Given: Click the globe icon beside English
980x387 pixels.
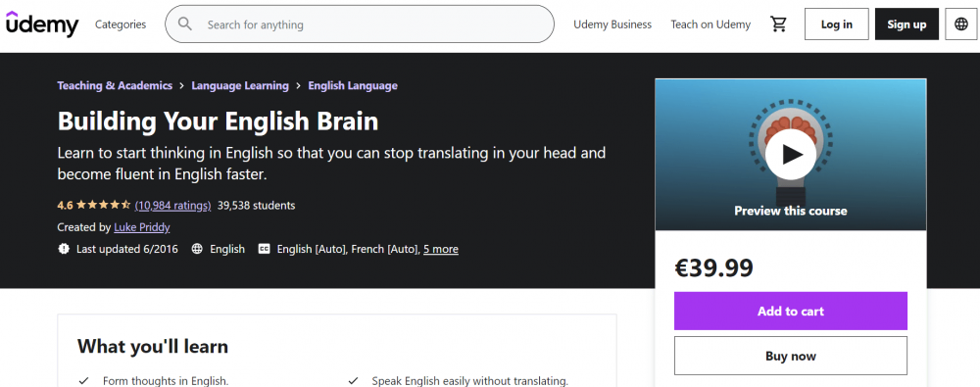Looking at the screenshot, I should (x=197, y=249).
